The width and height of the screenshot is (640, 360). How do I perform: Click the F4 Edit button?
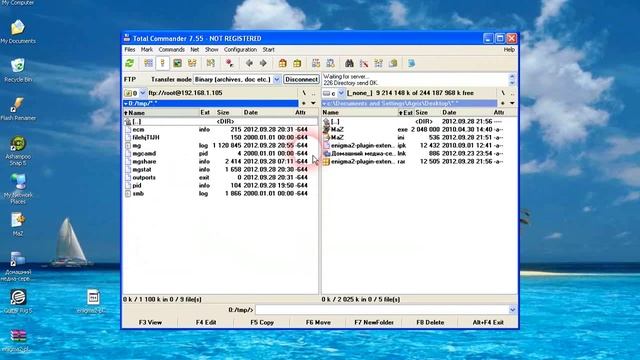(x=206, y=322)
